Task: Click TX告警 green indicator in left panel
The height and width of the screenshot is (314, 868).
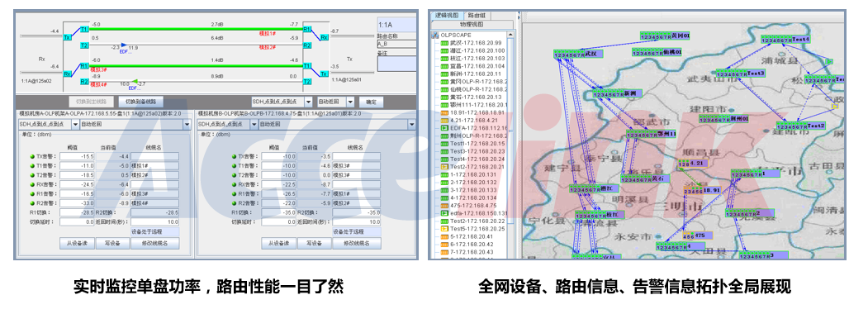Action: [x=32, y=156]
